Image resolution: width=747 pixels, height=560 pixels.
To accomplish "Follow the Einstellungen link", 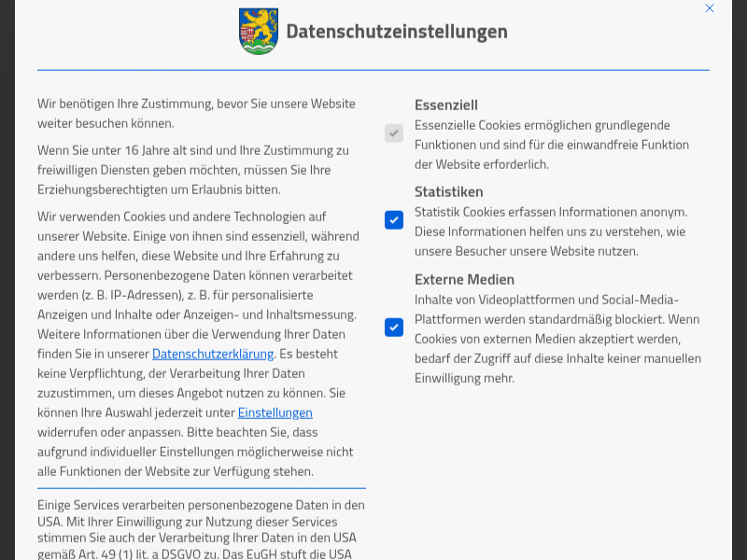I will pyautogui.click(x=275, y=413).
